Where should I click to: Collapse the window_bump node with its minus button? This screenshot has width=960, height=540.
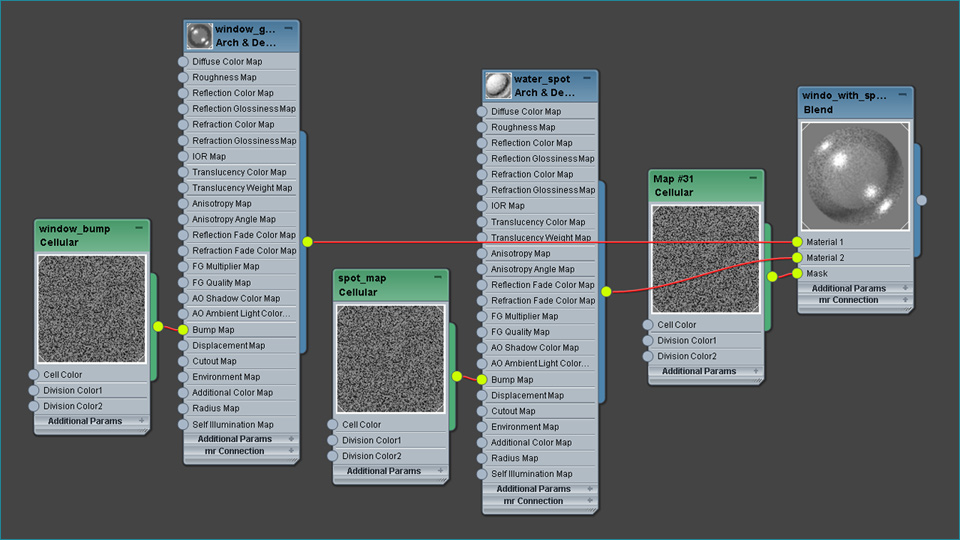pyautogui.click(x=139, y=228)
